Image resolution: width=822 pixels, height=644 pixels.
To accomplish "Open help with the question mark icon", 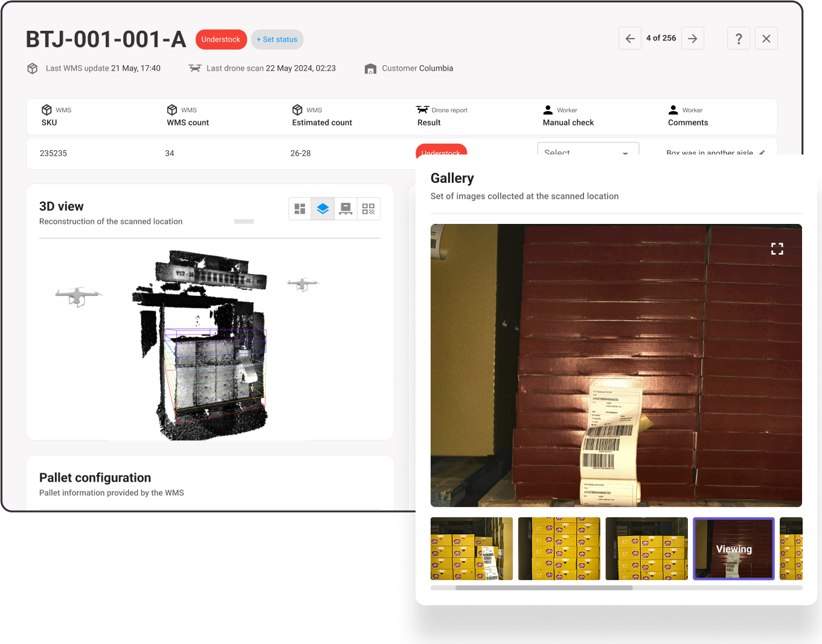I will (x=739, y=39).
